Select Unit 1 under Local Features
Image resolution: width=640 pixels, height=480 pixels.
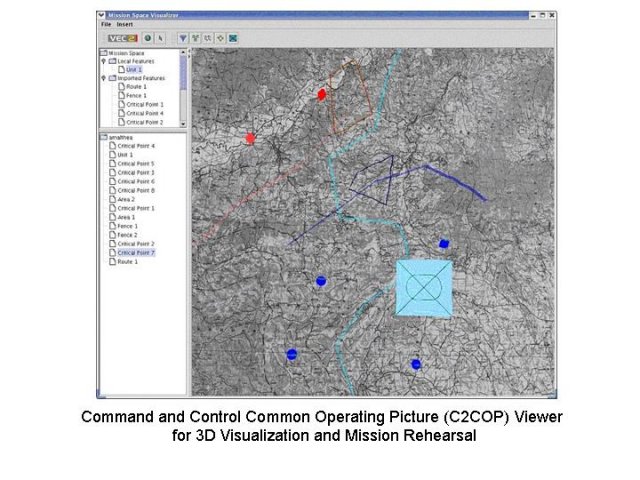coord(133,70)
